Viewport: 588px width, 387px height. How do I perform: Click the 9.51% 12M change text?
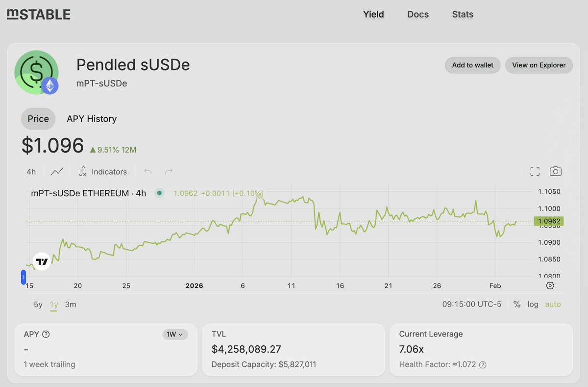pos(113,150)
